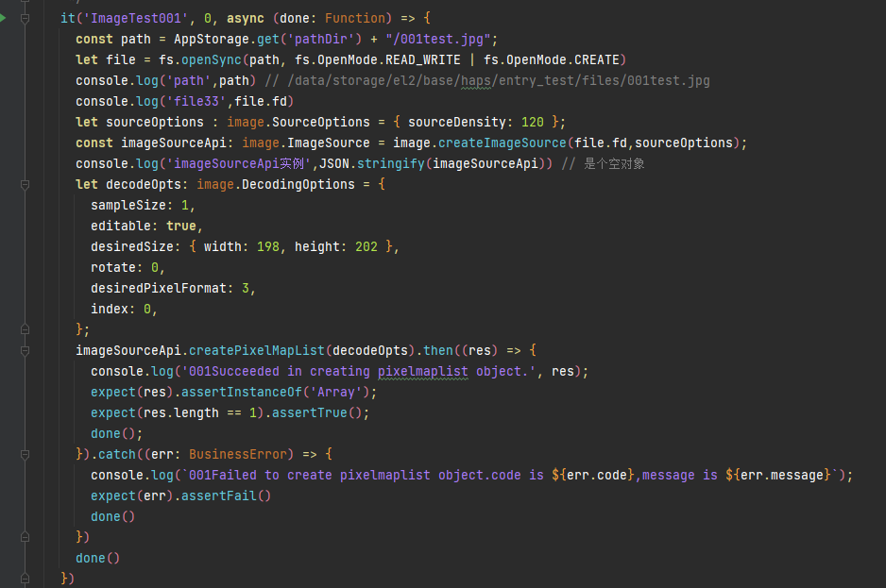The height and width of the screenshot is (588, 886).
Task: Click ${err.code} in the failure template string
Action: (593, 476)
